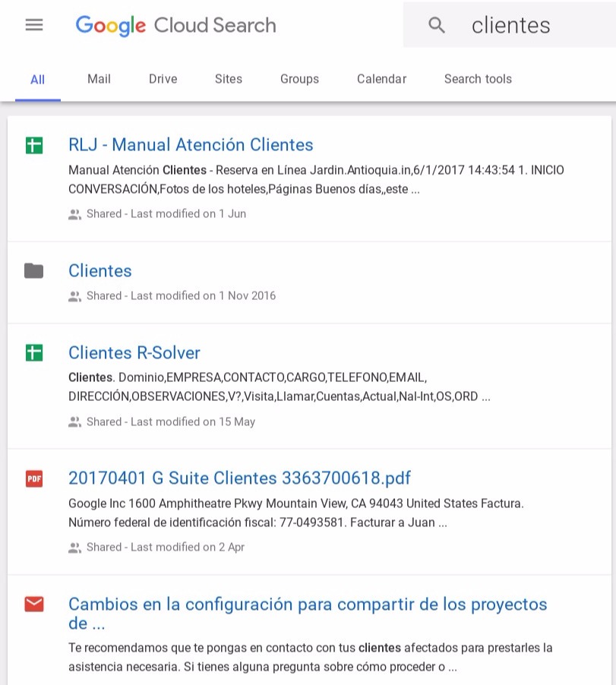Click the PDF icon beside 20170401 G Suite
This screenshot has height=685, width=616.
click(x=34, y=478)
